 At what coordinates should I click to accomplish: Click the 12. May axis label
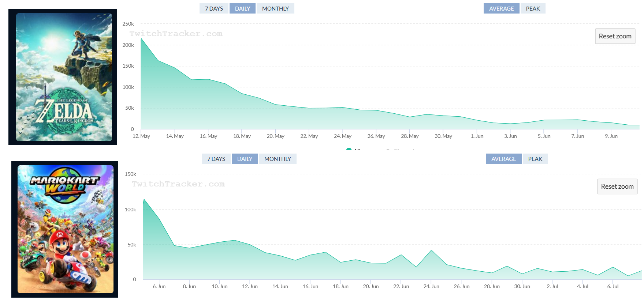(x=141, y=136)
